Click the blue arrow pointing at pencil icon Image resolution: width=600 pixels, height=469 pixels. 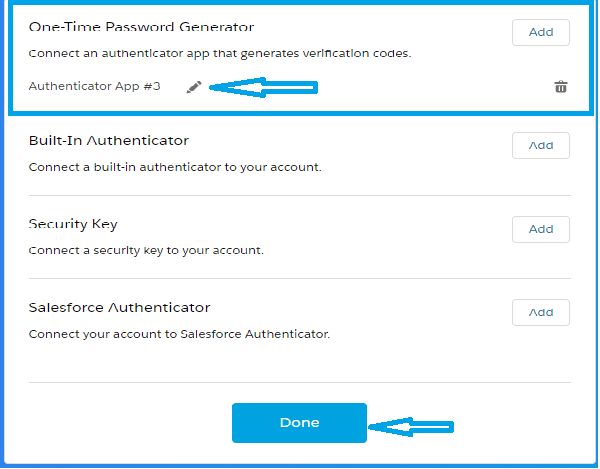click(x=263, y=88)
